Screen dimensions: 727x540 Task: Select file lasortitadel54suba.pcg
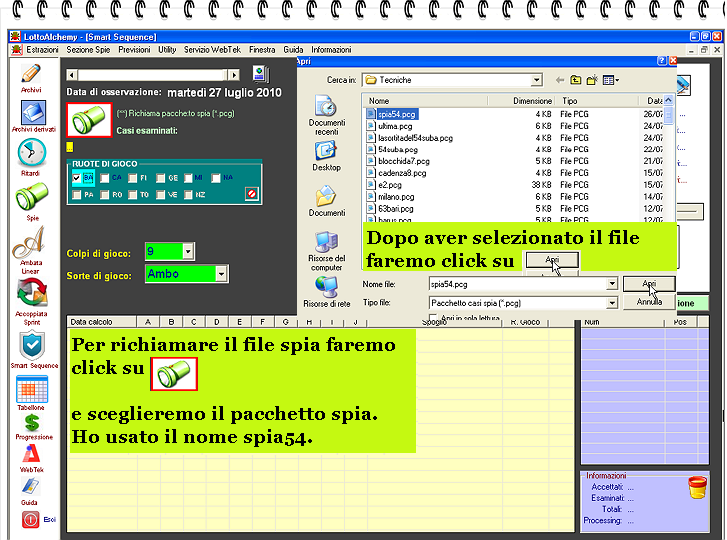click(x=415, y=138)
